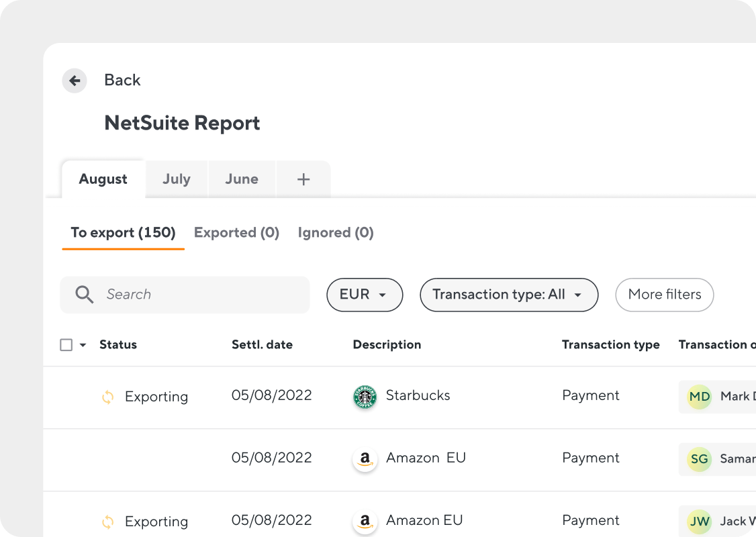Open the To export (150) tab
This screenshot has width=756, height=537.
(124, 233)
